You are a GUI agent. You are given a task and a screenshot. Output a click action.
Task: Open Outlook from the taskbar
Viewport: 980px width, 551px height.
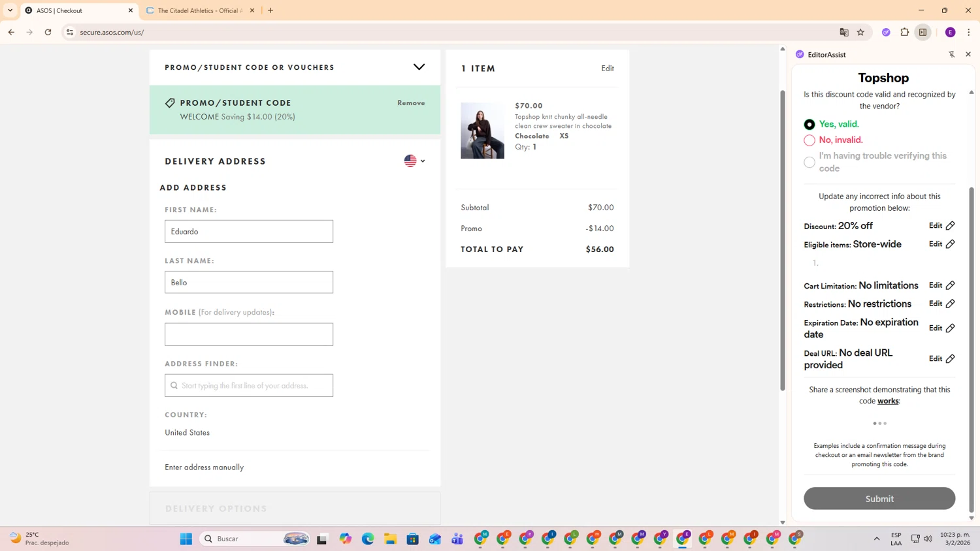point(435,539)
